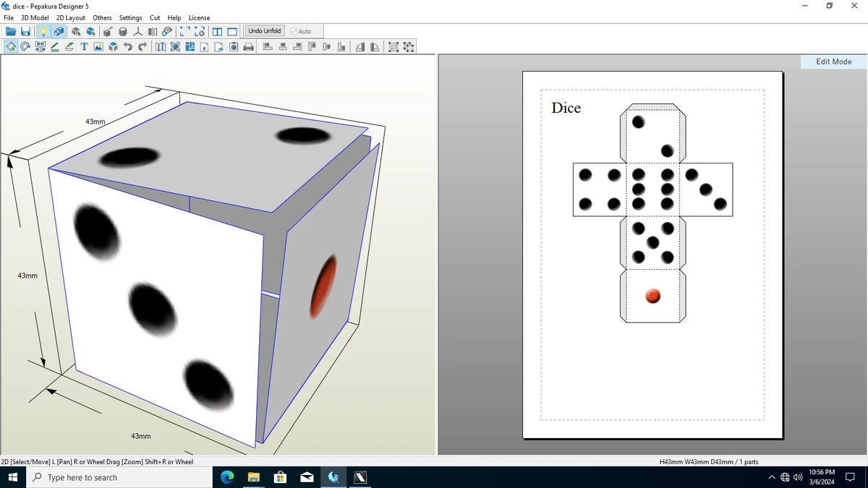This screenshot has width=868, height=488.
Task: Click the Align left icon
Action: click(x=267, y=47)
